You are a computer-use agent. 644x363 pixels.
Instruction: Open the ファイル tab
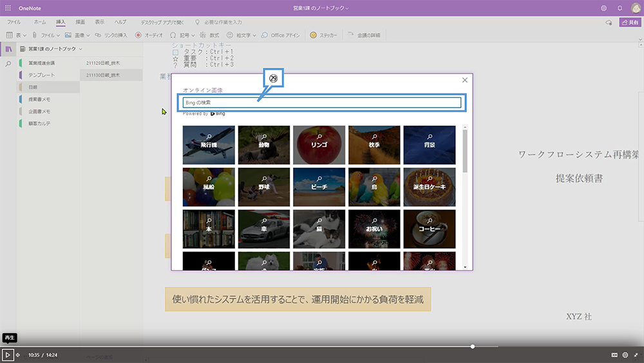click(x=14, y=22)
